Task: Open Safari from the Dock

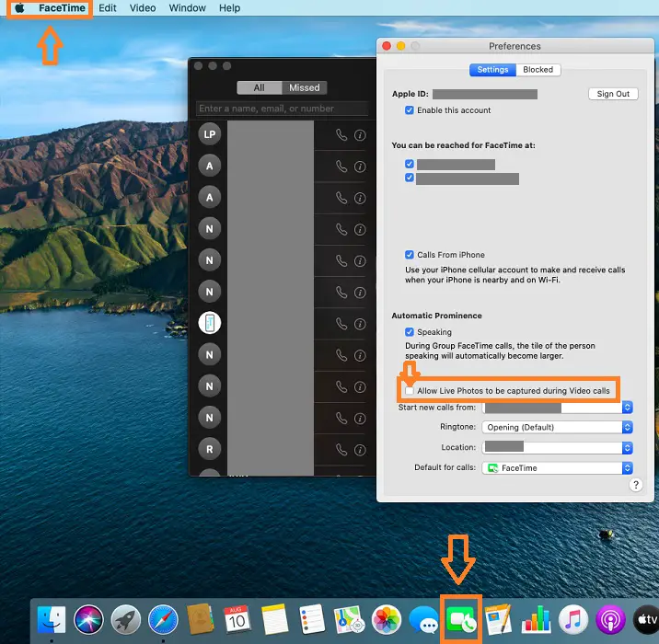Action: tap(163, 619)
